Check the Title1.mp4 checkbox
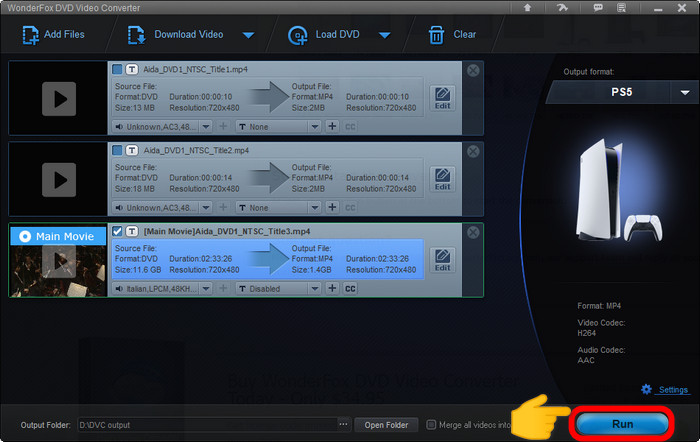Viewport: 700px width, 442px height. coord(118,69)
